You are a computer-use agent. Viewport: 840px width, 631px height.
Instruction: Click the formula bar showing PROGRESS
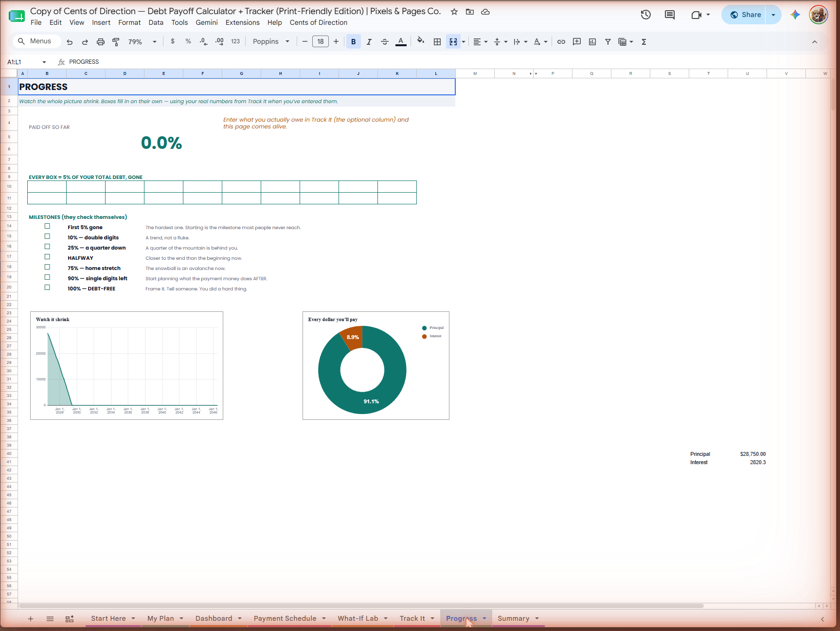coord(447,62)
